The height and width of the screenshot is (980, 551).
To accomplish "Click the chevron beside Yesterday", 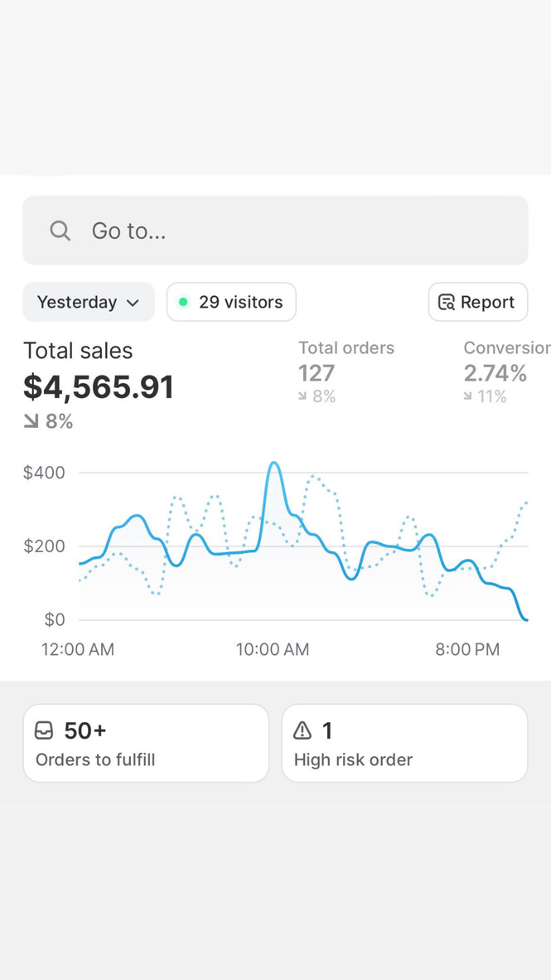I will click(x=133, y=303).
